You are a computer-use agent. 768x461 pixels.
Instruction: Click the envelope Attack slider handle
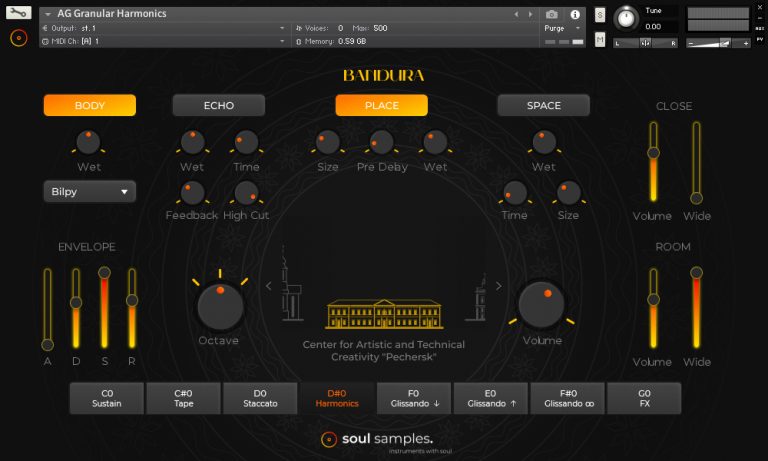[48, 345]
